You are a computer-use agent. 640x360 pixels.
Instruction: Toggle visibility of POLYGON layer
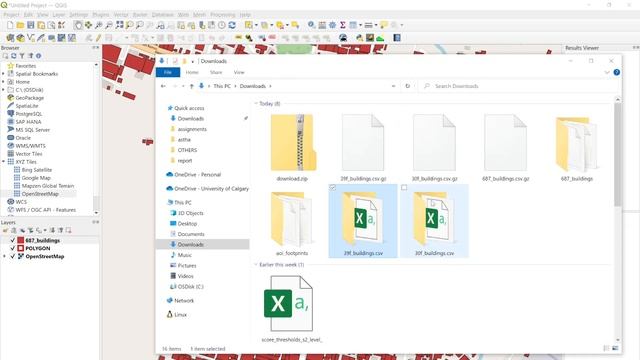pos(13,248)
